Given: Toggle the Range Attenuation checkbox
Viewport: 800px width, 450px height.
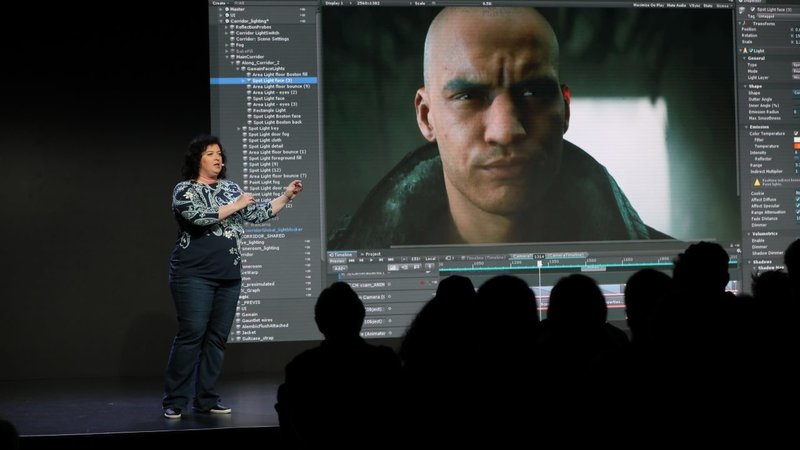Looking at the screenshot, I should [797, 212].
